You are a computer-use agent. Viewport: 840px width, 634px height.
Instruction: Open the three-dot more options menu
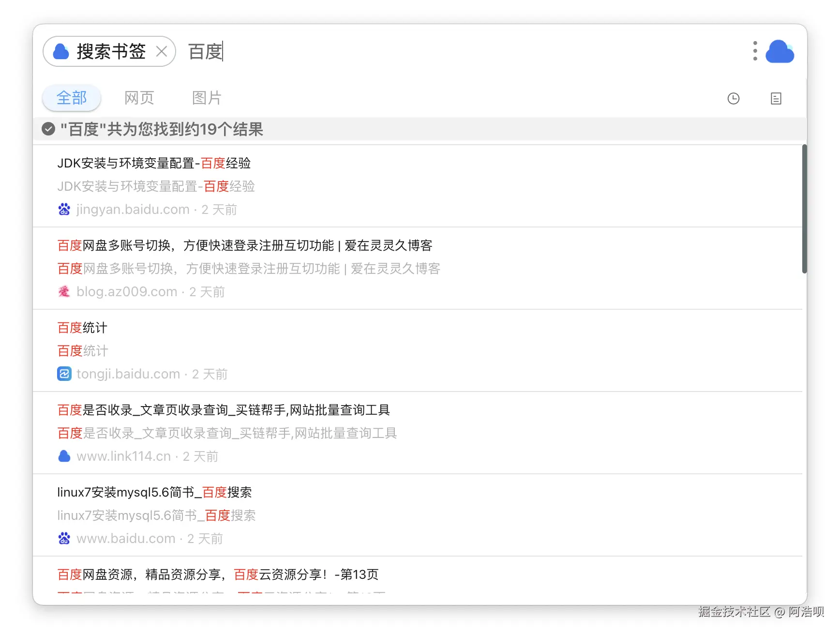(755, 51)
